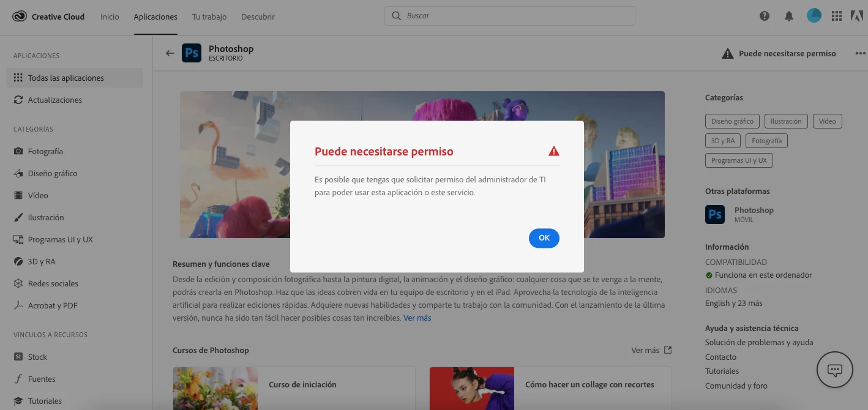Open the Contacto support link
The width and height of the screenshot is (868, 410).
[720, 357]
